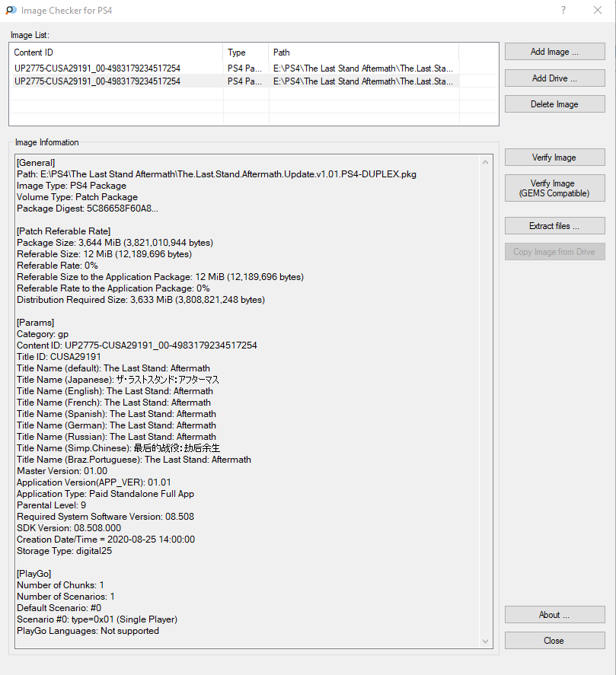Click the Title Name (Japanese) line
Screen dimensions: 616x675
click(118, 380)
